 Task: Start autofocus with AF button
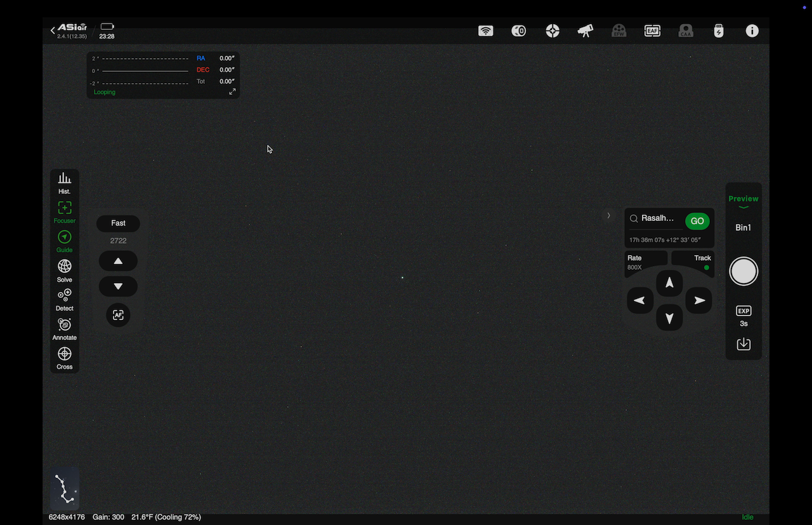[x=118, y=315]
